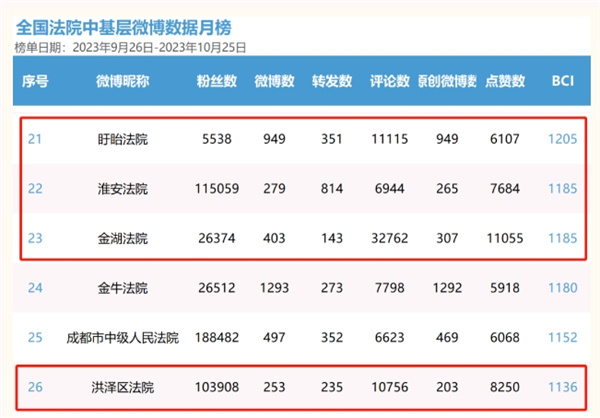Click repost count 235
Screen dimensions: 600x418
click(x=332, y=387)
